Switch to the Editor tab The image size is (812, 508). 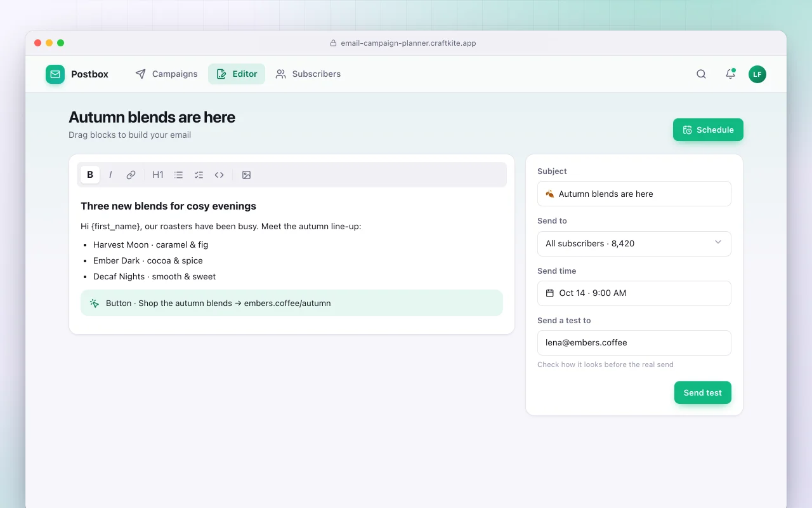237,74
